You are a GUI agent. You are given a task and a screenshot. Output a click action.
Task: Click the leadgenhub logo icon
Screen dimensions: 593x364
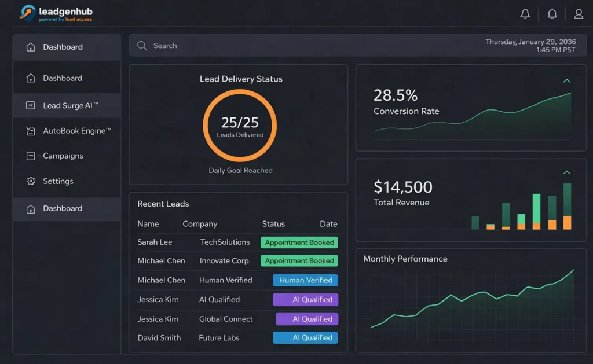tap(27, 13)
